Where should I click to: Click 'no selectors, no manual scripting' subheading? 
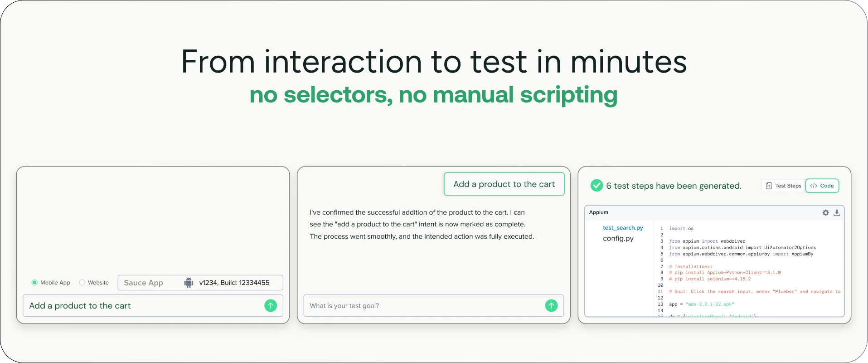coord(433,95)
